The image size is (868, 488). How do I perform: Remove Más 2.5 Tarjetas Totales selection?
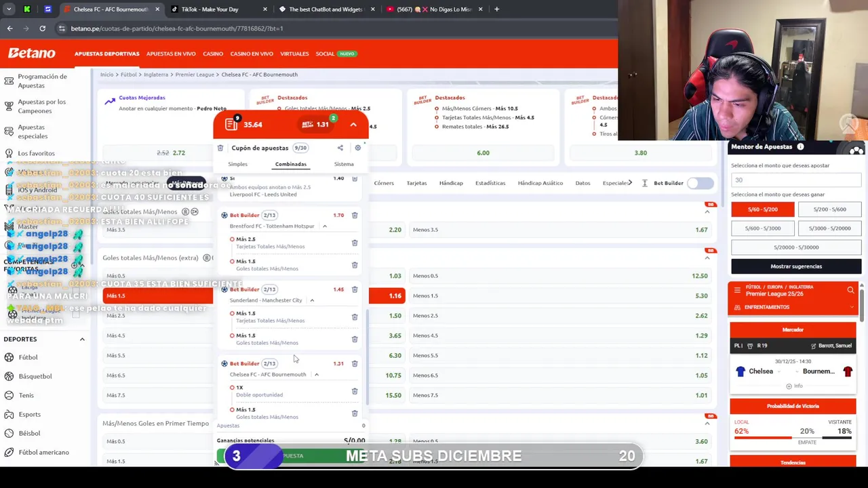pos(355,243)
